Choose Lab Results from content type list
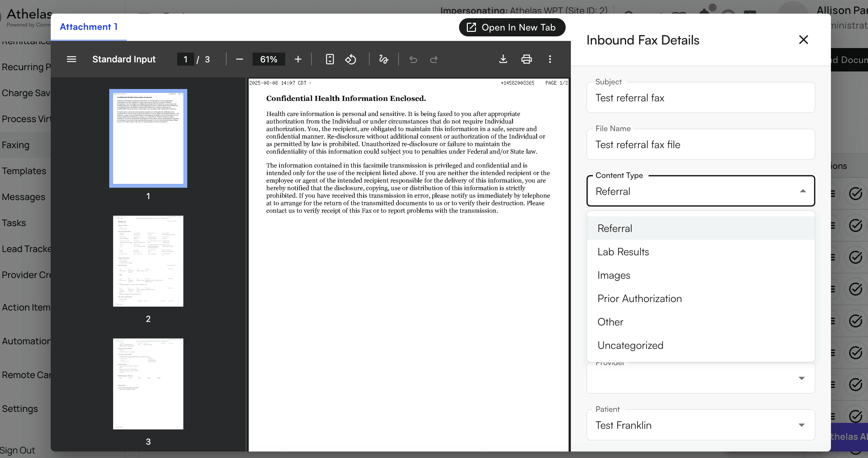 [623, 251]
